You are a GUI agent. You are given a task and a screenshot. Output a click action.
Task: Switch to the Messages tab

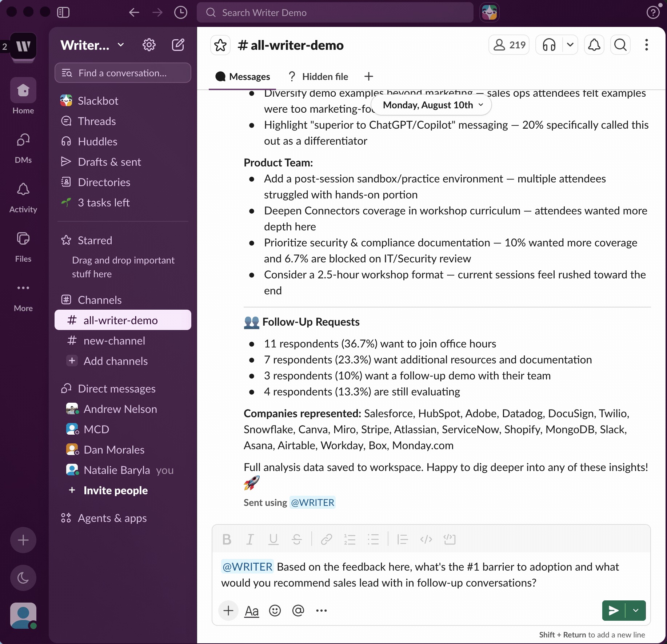pos(243,77)
